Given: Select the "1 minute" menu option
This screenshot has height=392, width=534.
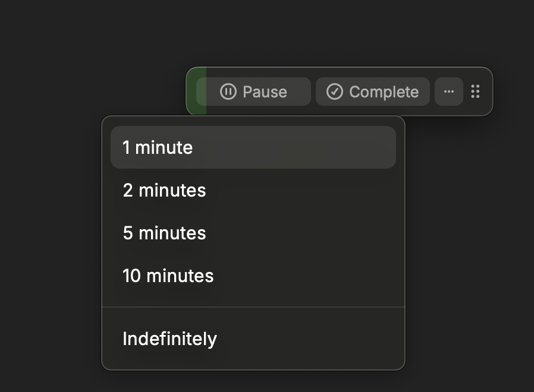Looking at the screenshot, I should (x=158, y=147).
